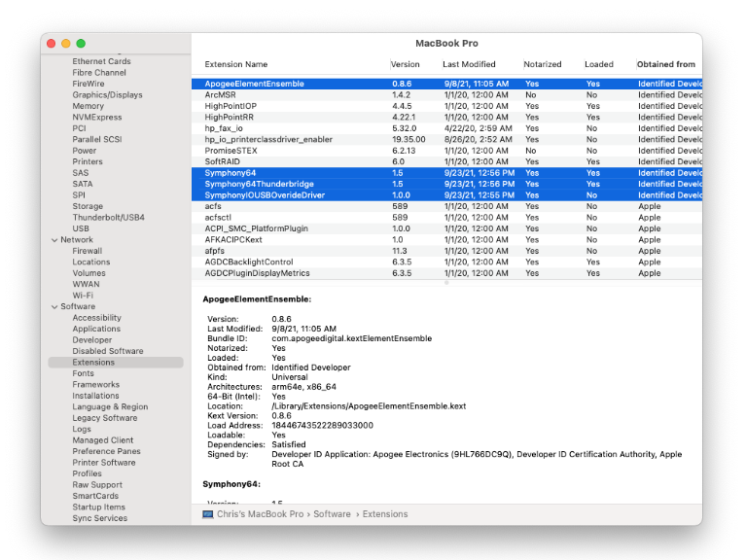The width and height of the screenshot is (746, 560).
Task: Collapse the Software section in sidebar
Action: (x=54, y=306)
